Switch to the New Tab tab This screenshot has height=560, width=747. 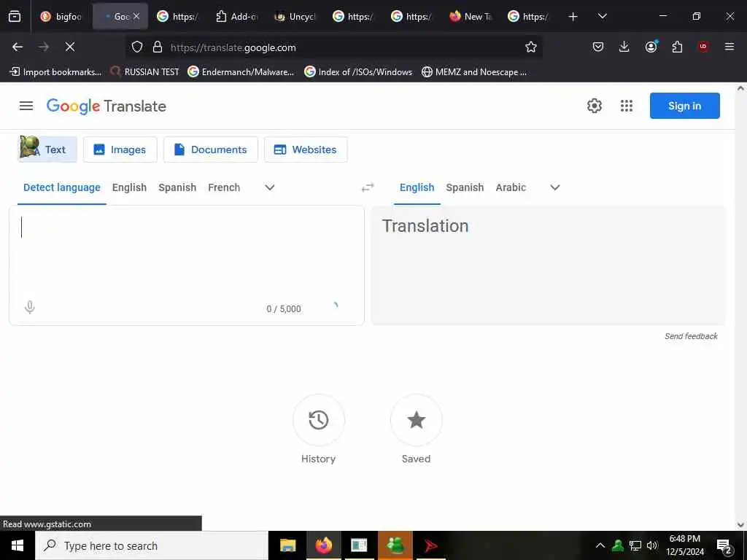tap(470, 17)
